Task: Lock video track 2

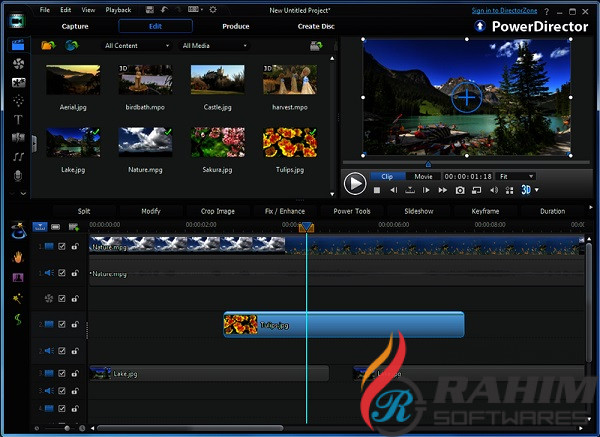Action: (75, 324)
